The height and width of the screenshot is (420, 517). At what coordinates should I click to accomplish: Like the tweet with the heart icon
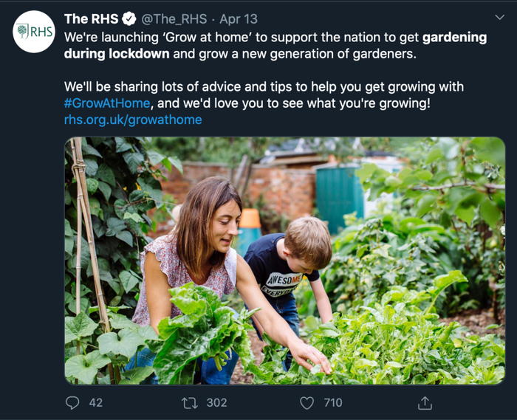[307, 402]
